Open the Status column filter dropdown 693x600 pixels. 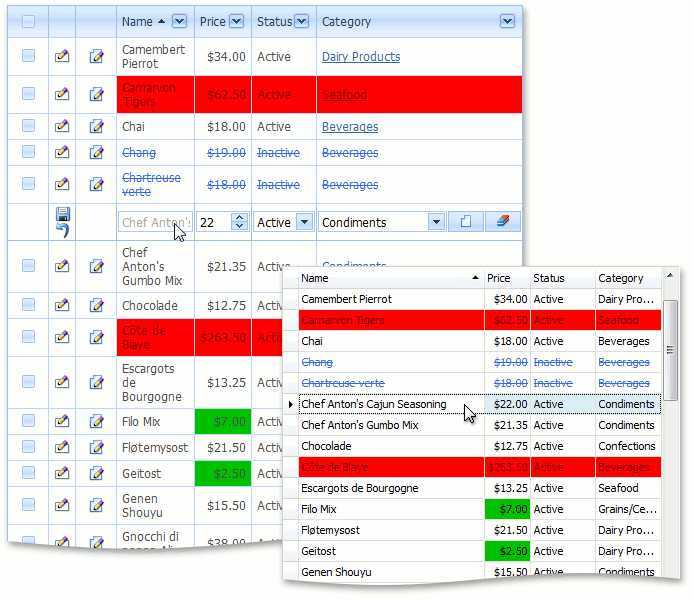[x=301, y=21]
